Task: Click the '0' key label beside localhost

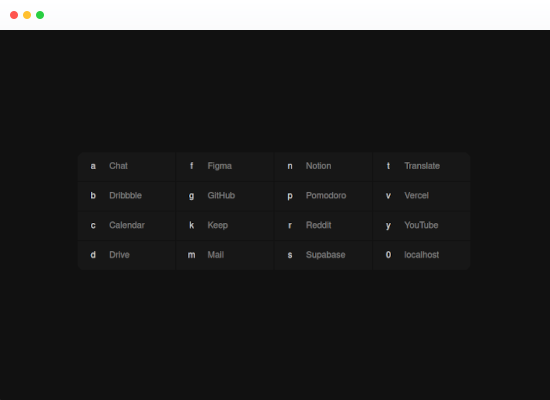Action: click(x=388, y=255)
